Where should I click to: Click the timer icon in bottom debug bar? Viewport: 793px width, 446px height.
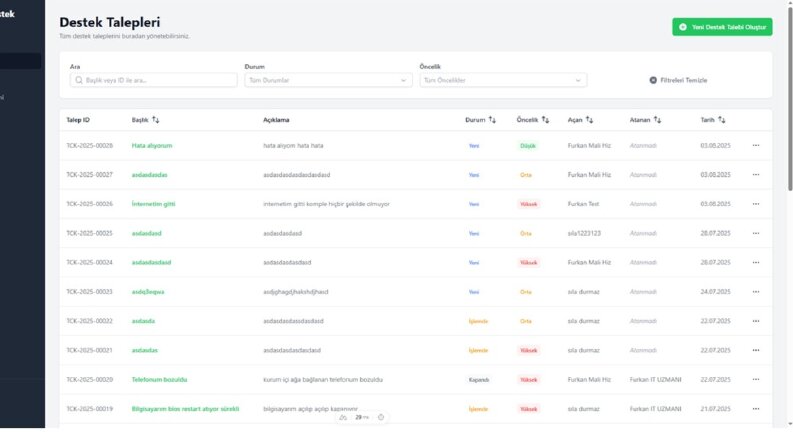coord(381,417)
